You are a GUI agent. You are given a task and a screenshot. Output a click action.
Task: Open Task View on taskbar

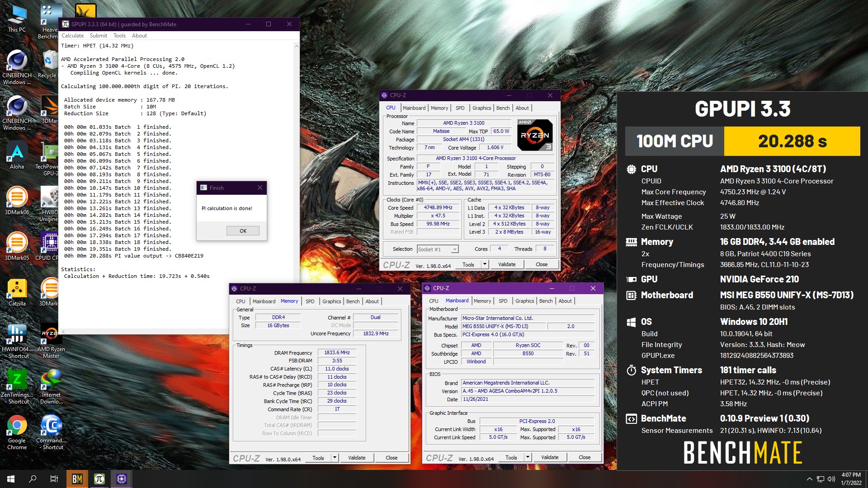54,479
